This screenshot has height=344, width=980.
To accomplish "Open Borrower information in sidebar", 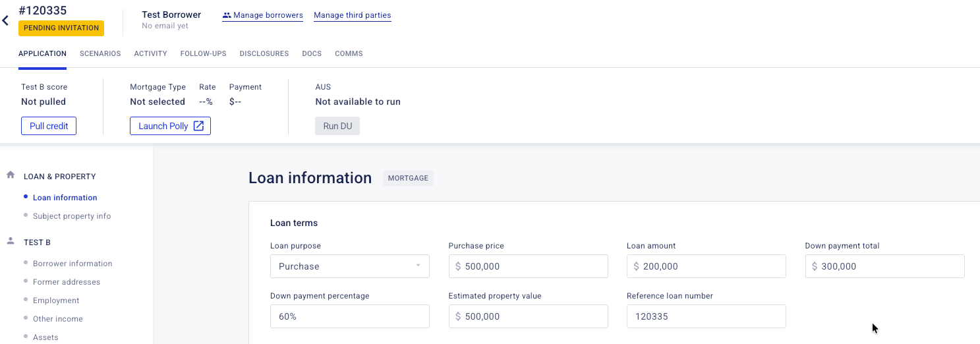I will [x=72, y=264].
